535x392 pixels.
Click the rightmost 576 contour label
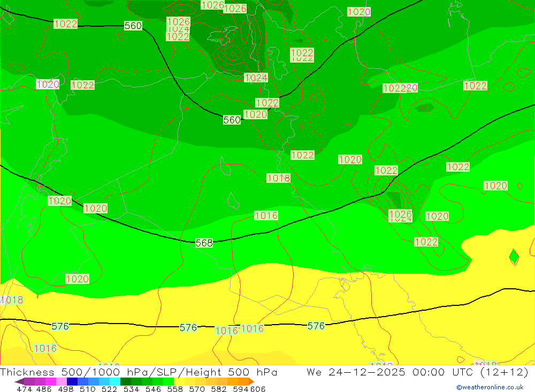point(316,326)
